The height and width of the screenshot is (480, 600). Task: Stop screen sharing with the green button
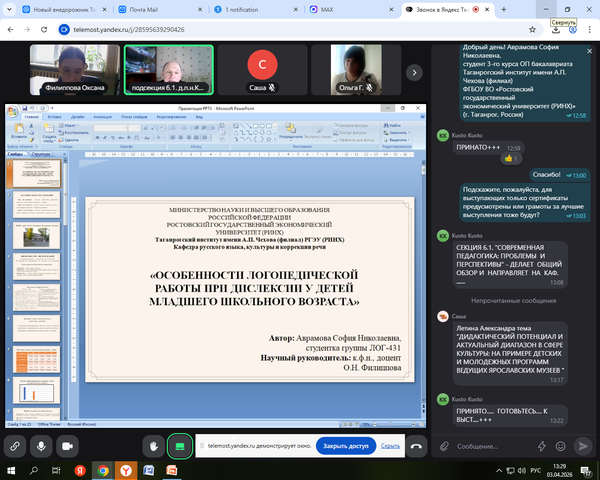tap(180, 446)
